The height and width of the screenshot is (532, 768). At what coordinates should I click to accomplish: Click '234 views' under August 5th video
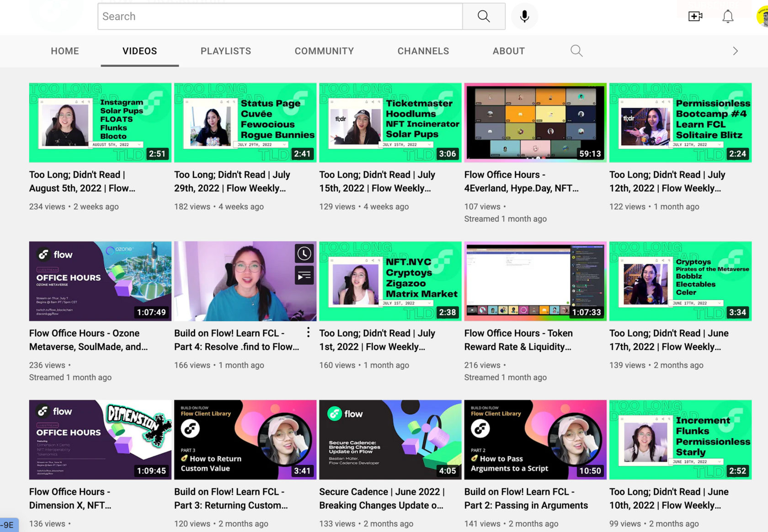[47, 207]
